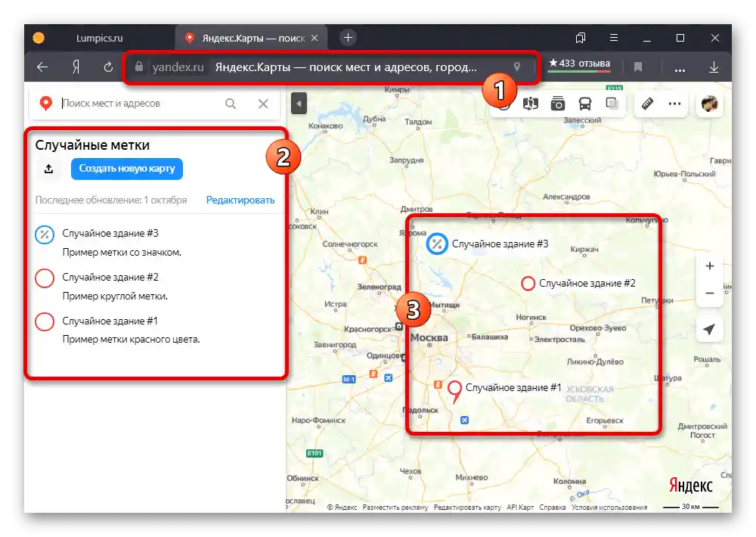Click the yandex.ru address field
Viewport: 756px width, 537px height.
point(178,67)
